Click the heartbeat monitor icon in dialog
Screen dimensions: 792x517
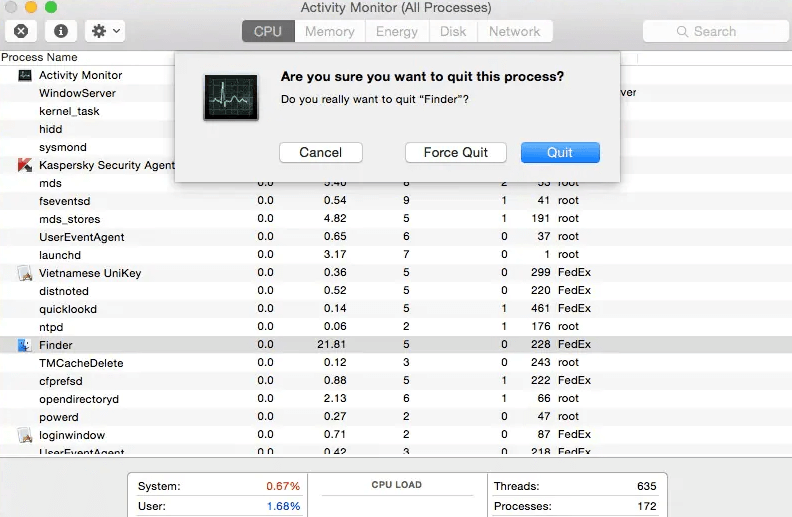click(x=230, y=96)
